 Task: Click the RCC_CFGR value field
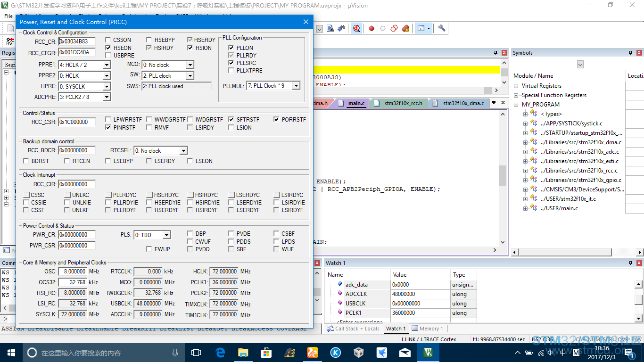click(77, 52)
